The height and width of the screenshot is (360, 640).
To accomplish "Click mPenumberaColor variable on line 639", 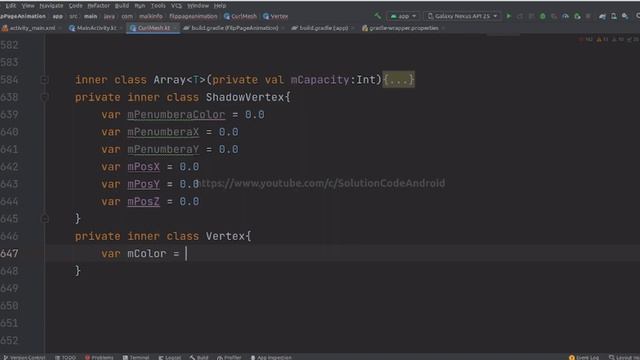I will pyautogui.click(x=176, y=115).
